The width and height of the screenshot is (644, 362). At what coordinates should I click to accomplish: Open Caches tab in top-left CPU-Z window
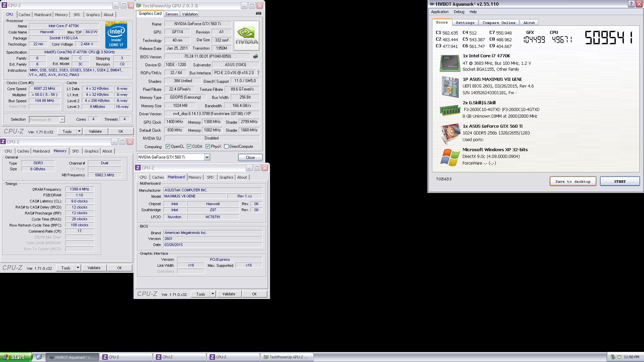[24, 15]
